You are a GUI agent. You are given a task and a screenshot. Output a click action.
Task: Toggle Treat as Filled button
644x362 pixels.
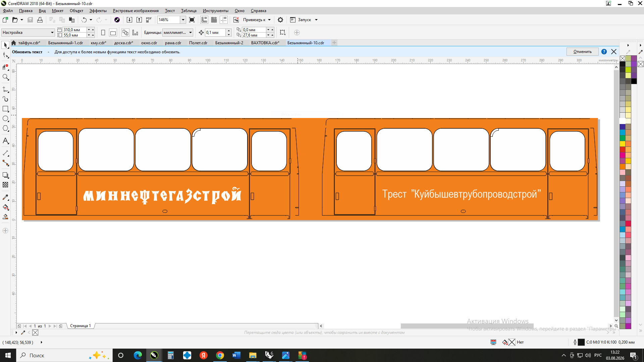click(x=282, y=33)
